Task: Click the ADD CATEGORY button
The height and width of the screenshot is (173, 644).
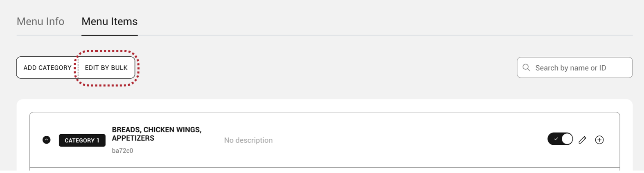Action: click(x=47, y=68)
